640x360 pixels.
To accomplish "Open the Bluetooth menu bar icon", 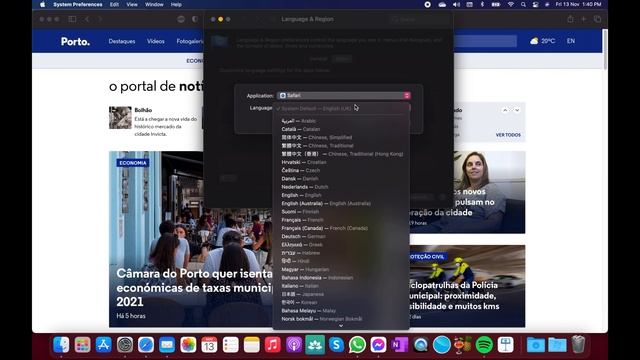I will (482, 4).
